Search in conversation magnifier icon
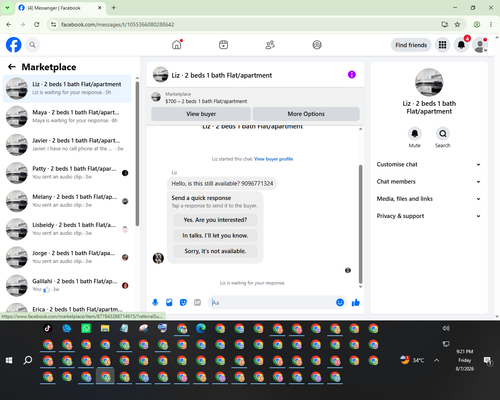 [443, 134]
